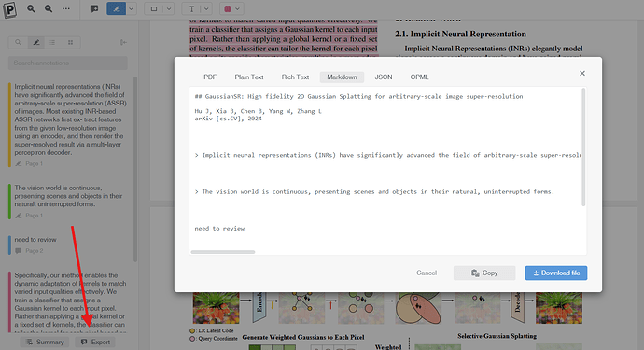Click the export preview horizontal scrollbar

tap(223, 252)
